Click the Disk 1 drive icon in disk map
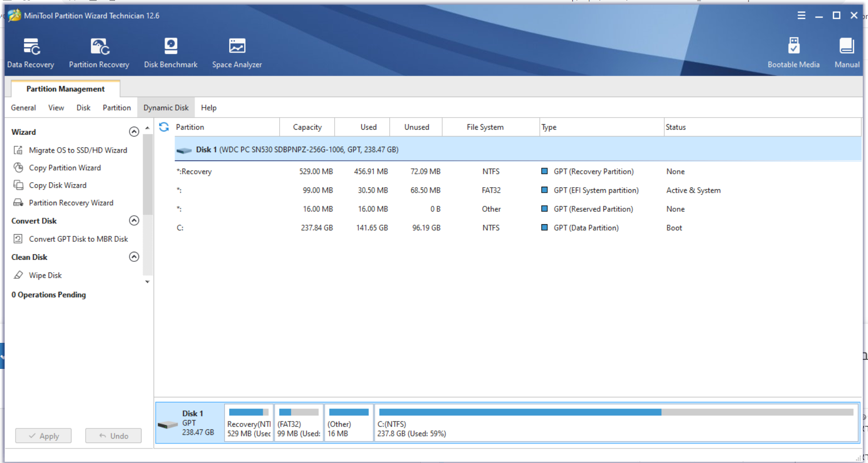The image size is (868, 463). pyautogui.click(x=168, y=424)
